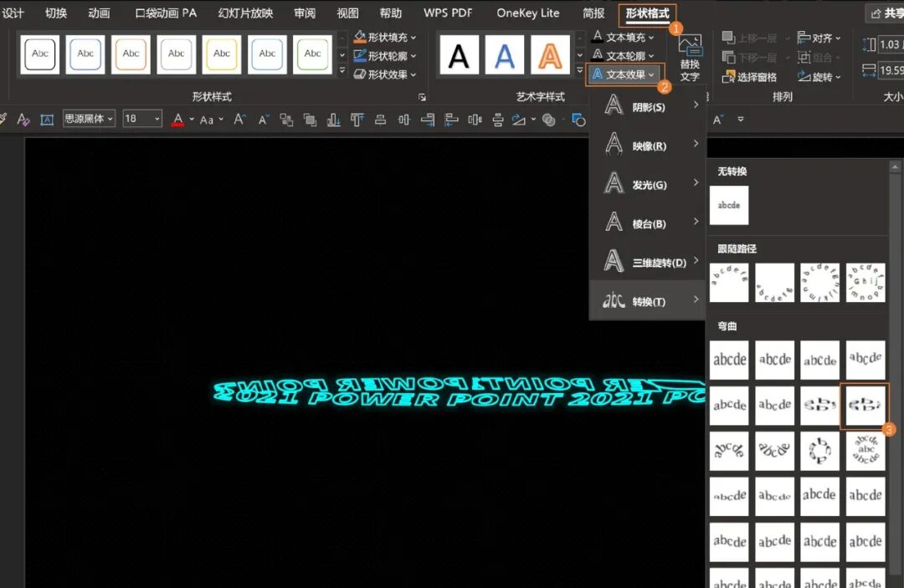Click the align left toolbar icon

pyautogui.click(x=451, y=120)
